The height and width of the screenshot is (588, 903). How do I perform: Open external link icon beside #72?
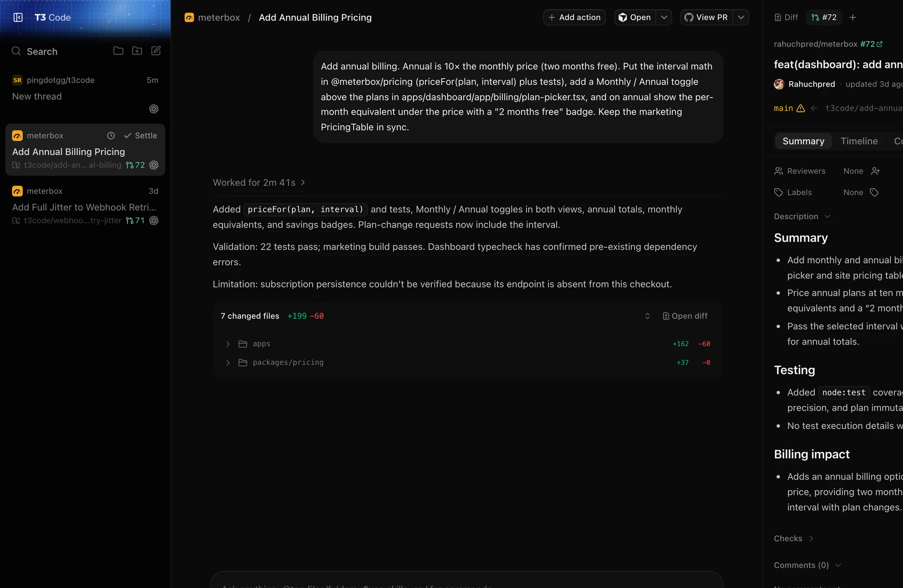pyautogui.click(x=879, y=44)
